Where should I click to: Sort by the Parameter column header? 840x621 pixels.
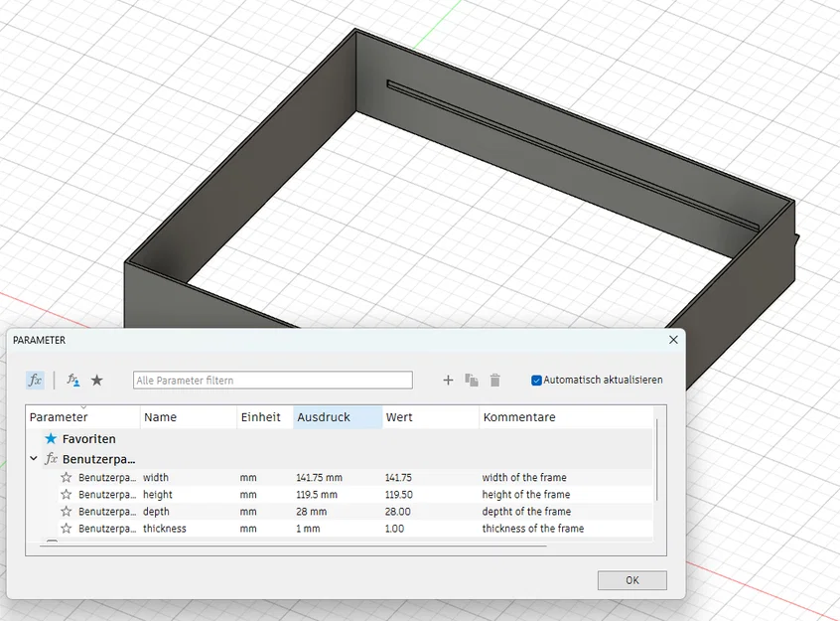[83, 417]
